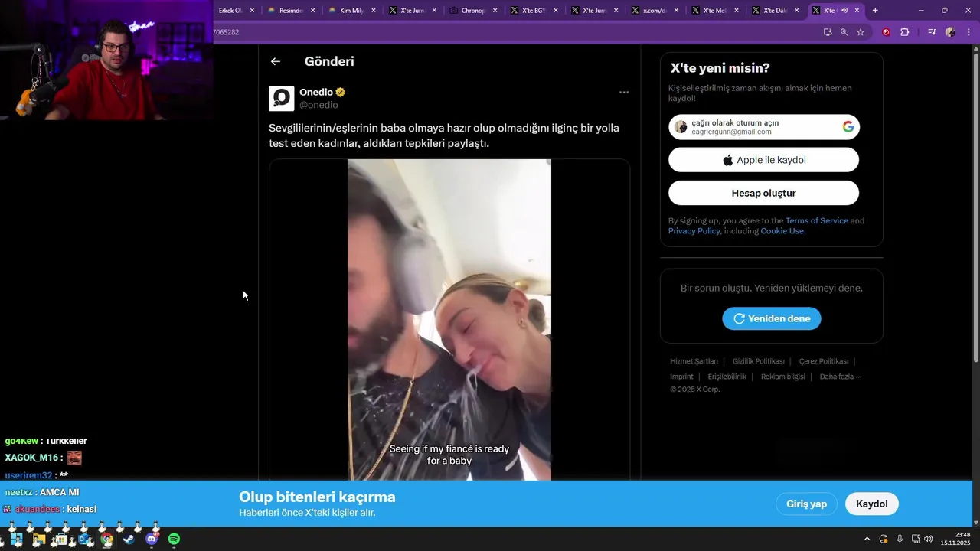
Task: Open Discord from the taskbar
Action: [152, 540]
